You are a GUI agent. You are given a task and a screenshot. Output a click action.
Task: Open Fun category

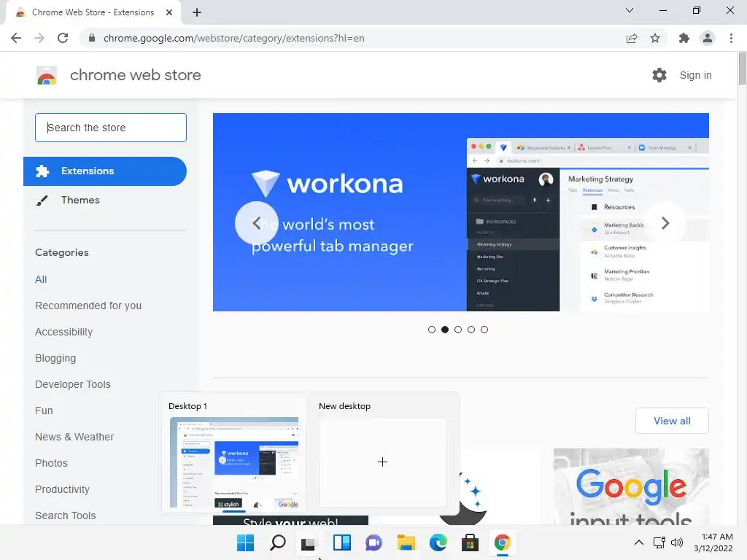tap(44, 411)
